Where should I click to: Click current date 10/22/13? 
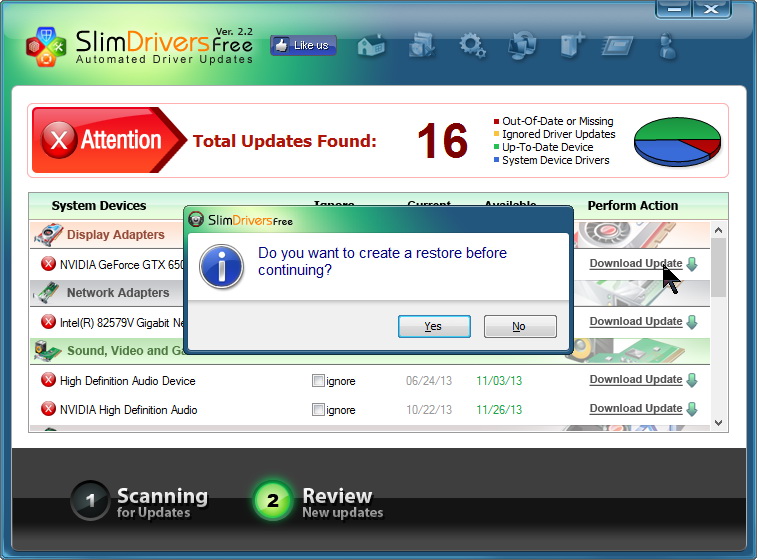(429, 410)
